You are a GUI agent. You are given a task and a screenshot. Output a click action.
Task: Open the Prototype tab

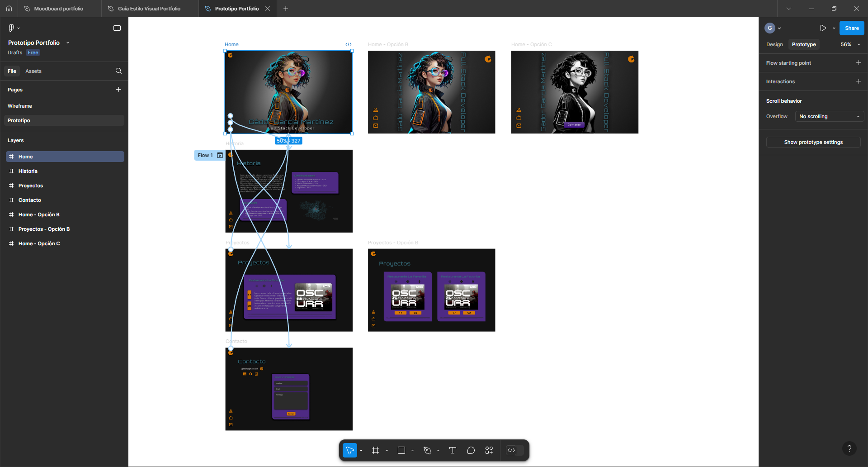pyautogui.click(x=804, y=44)
